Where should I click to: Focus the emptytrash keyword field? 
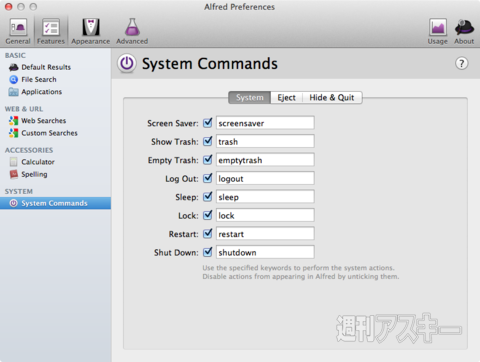tap(265, 160)
